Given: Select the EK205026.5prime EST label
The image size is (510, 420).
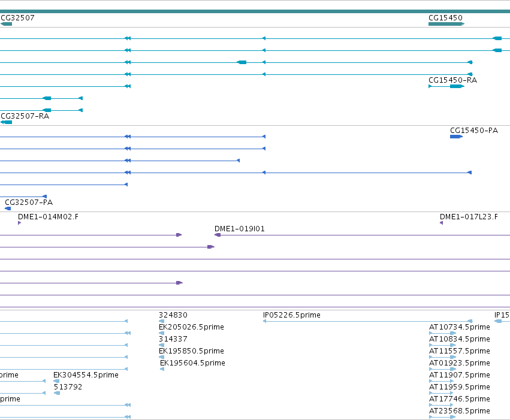Looking at the screenshot, I should pyautogui.click(x=191, y=327).
